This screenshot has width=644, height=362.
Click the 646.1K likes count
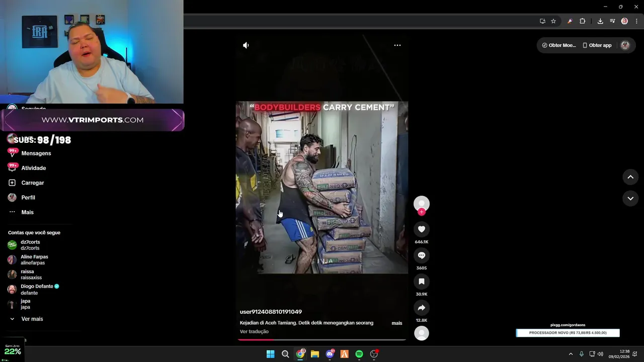coord(422,242)
